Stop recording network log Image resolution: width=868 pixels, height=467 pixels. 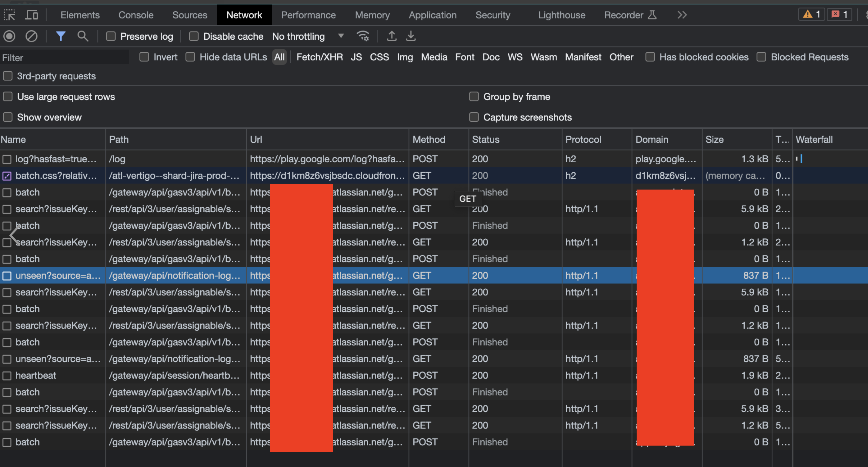point(9,36)
